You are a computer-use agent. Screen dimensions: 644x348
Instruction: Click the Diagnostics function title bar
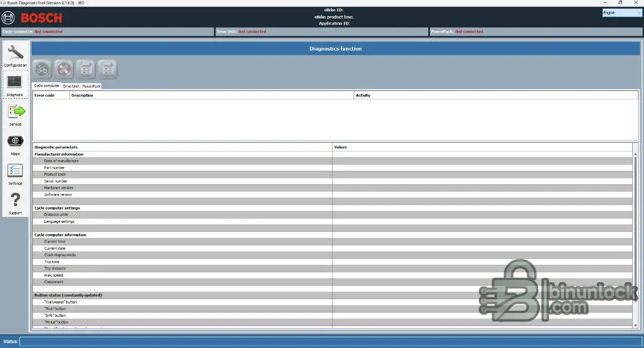point(335,48)
